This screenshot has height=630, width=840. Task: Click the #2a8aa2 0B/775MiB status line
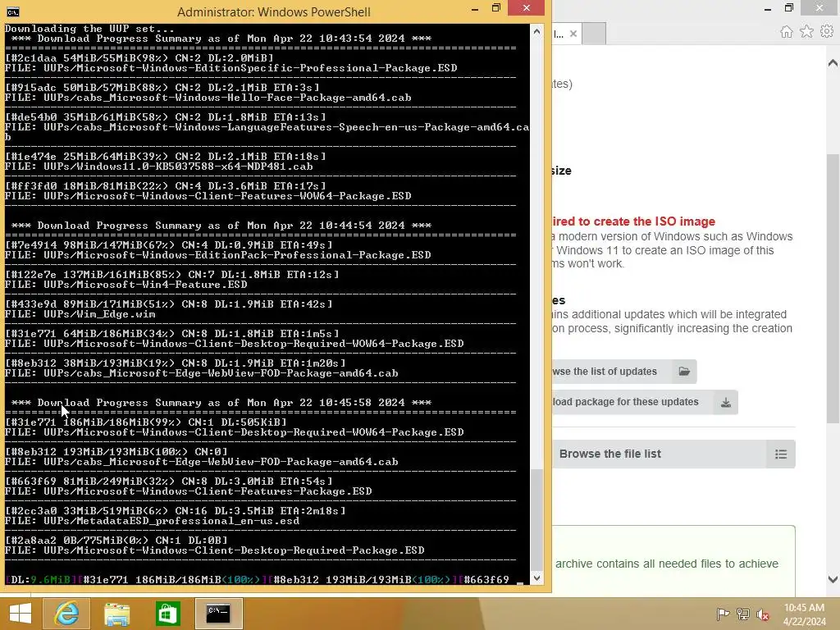click(x=116, y=540)
